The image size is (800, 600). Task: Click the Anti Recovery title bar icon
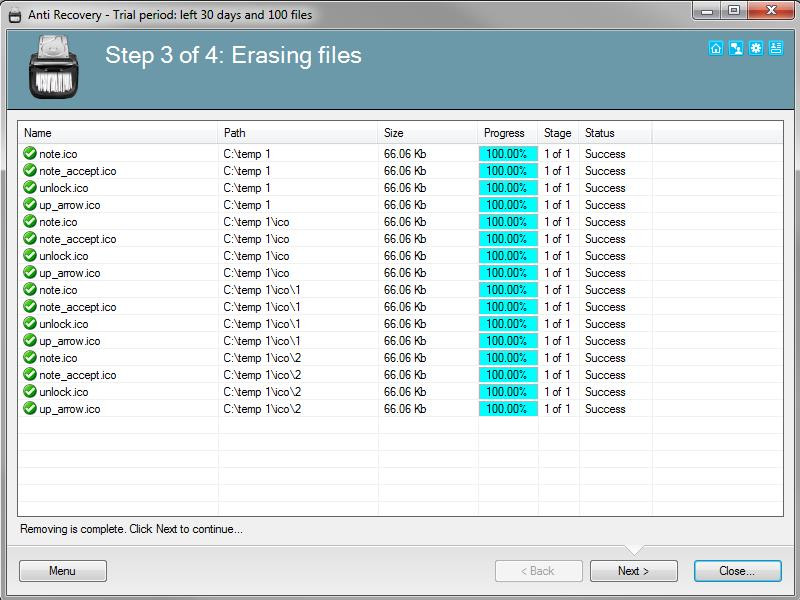point(15,15)
